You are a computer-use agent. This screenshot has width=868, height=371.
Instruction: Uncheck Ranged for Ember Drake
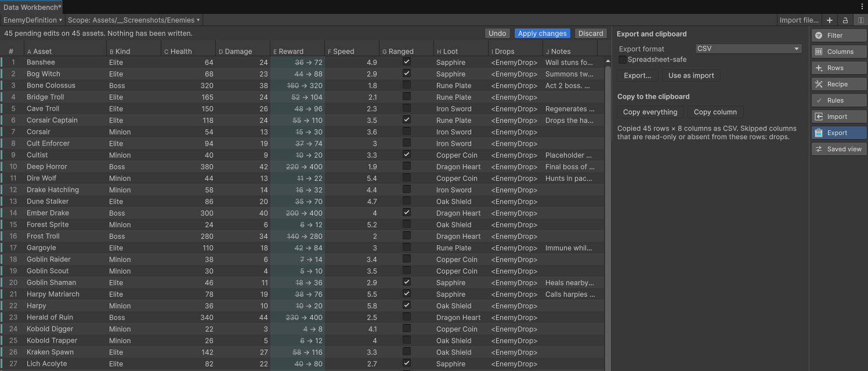407,212
